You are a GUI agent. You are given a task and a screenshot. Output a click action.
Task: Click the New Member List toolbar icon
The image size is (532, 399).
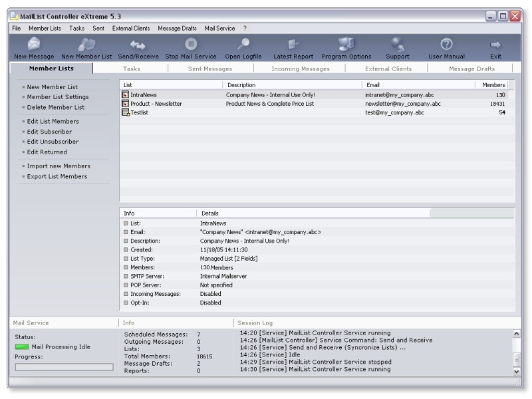click(86, 44)
